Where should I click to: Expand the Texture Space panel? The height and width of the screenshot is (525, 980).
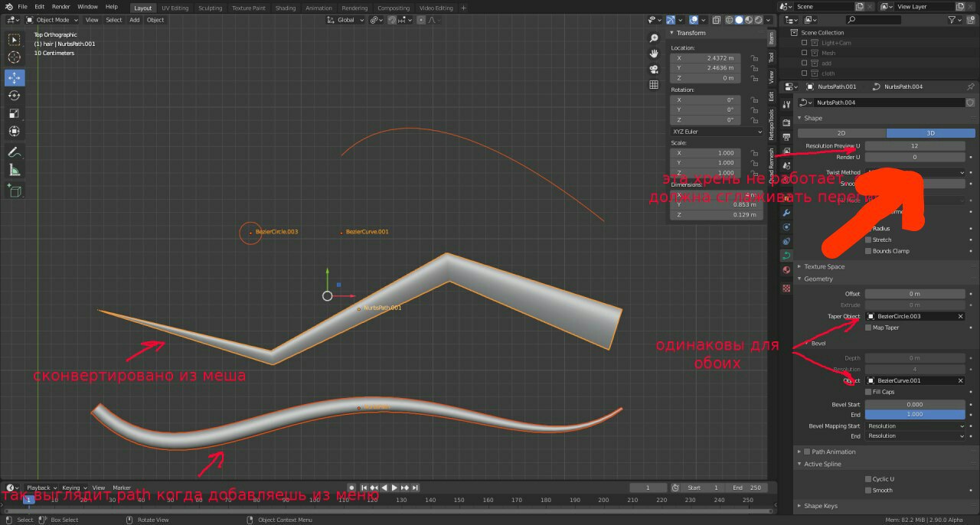point(824,266)
